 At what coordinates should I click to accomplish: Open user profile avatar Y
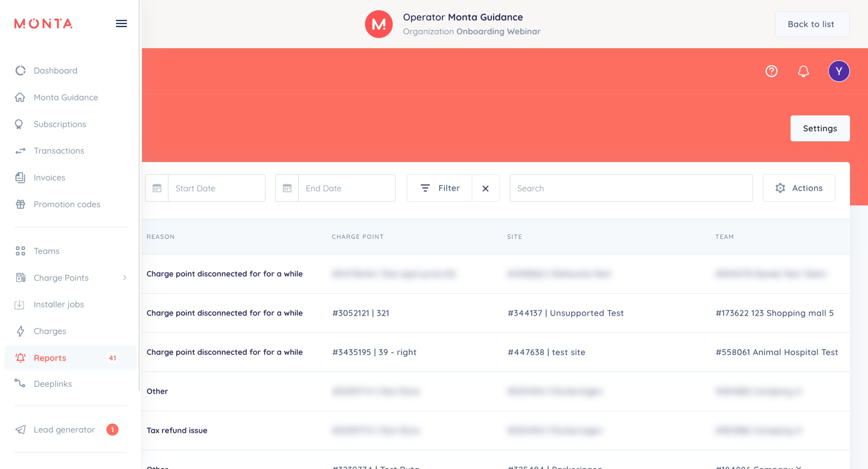click(839, 71)
